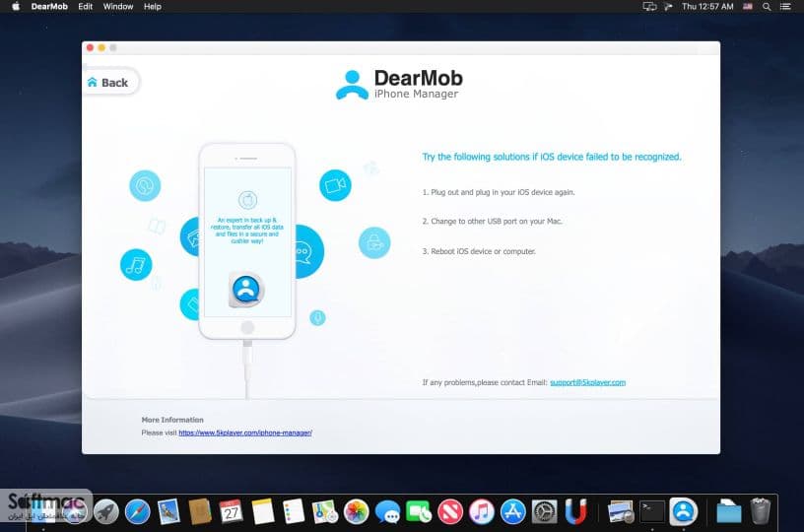Open the Apple menu

tap(16, 7)
